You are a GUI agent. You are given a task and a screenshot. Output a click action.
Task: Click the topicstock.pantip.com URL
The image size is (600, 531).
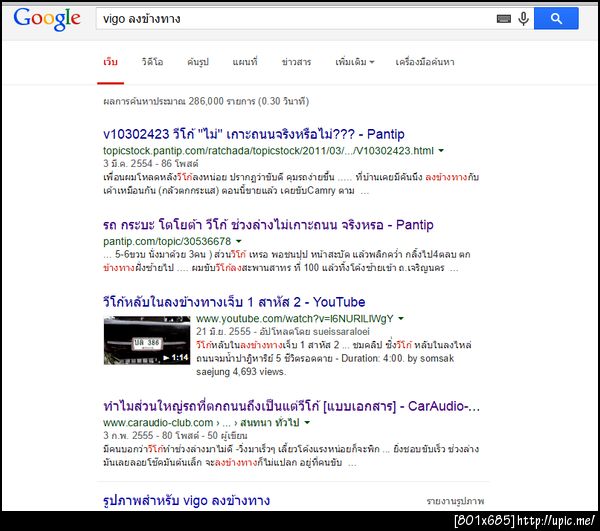click(x=268, y=151)
